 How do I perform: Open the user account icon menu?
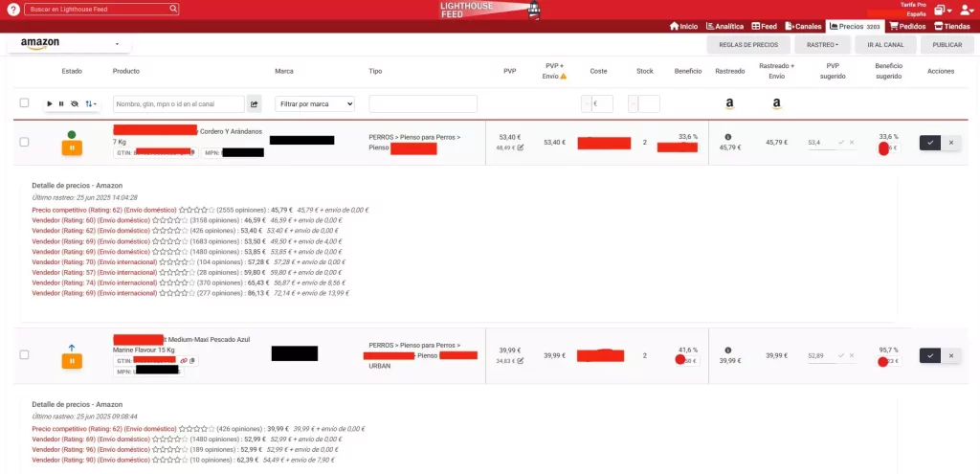click(x=967, y=10)
